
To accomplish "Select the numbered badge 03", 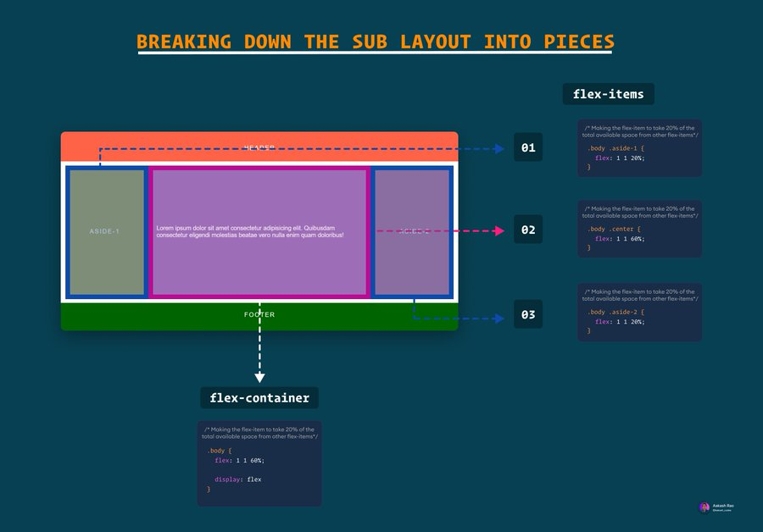I will click(527, 314).
